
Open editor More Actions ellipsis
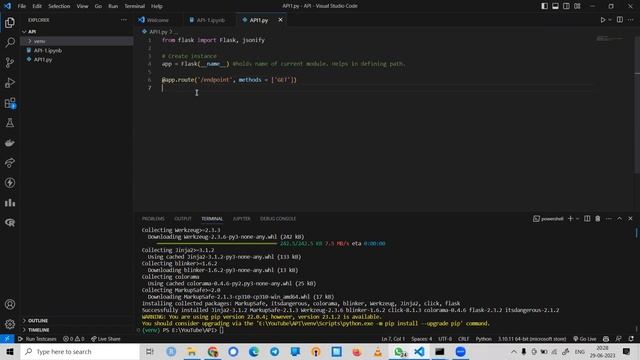coord(631,20)
